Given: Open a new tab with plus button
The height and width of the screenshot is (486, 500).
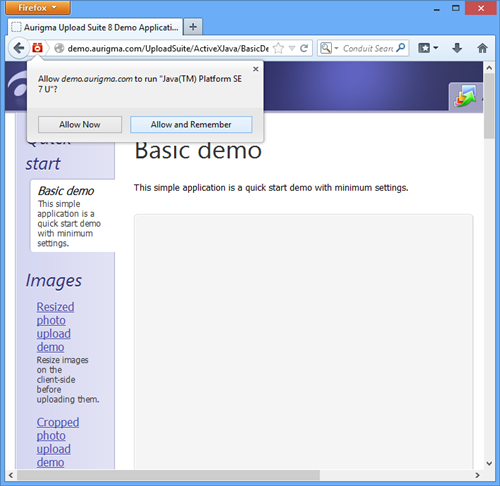Looking at the screenshot, I should tap(193, 27).
